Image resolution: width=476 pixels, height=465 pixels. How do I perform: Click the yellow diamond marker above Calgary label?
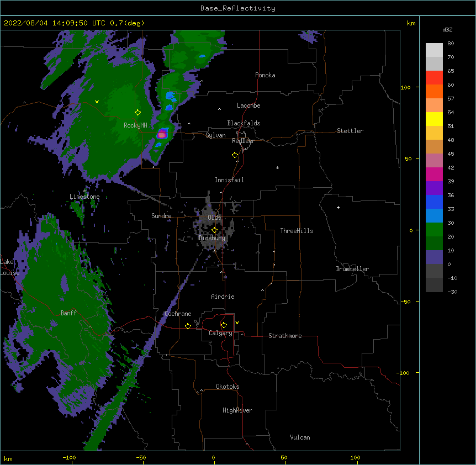pyautogui.click(x=224, y=325)
